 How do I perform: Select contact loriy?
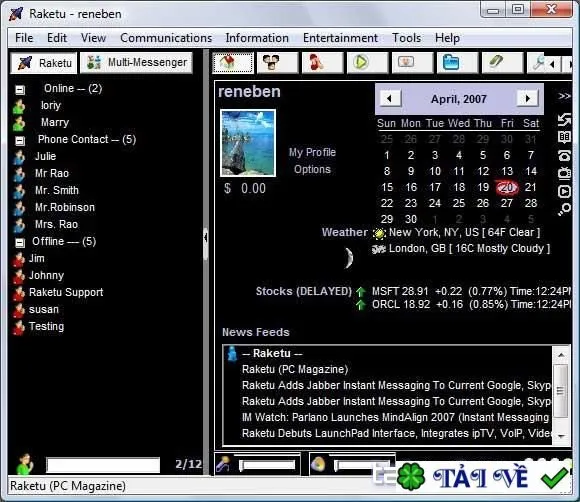[51, 105]
